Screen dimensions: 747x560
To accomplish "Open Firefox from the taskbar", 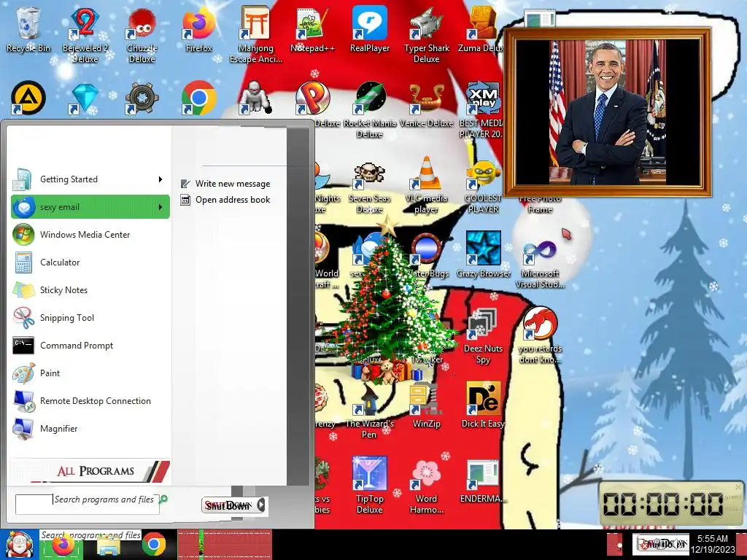I will [63, 545].
